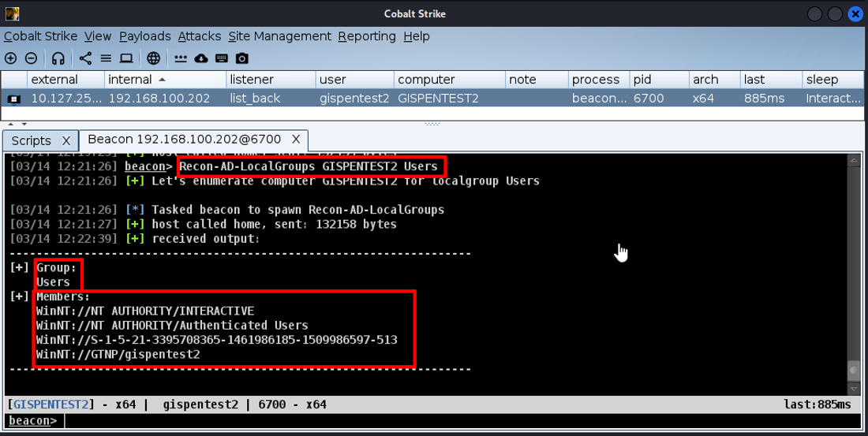Click the beacon session computer icon in row

14,99
